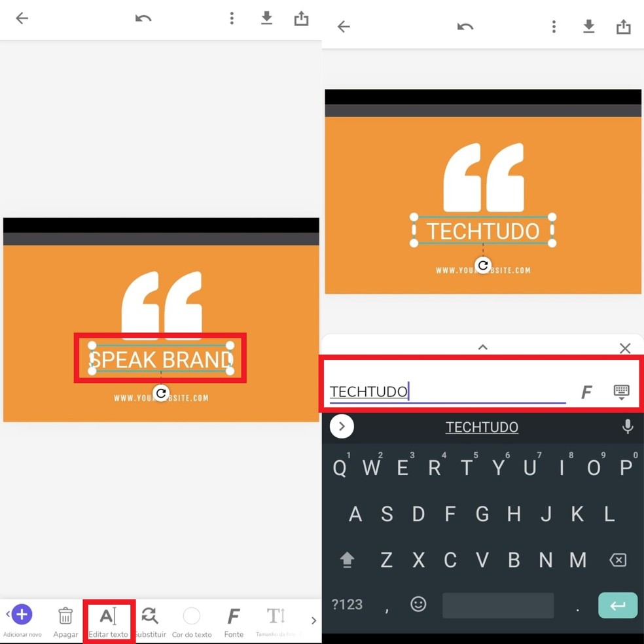Image resolution: width=644 pixels, height=644 pixels.
Task: Tap rotate handle below TECHTUDO text
Action: coord(483,265)
